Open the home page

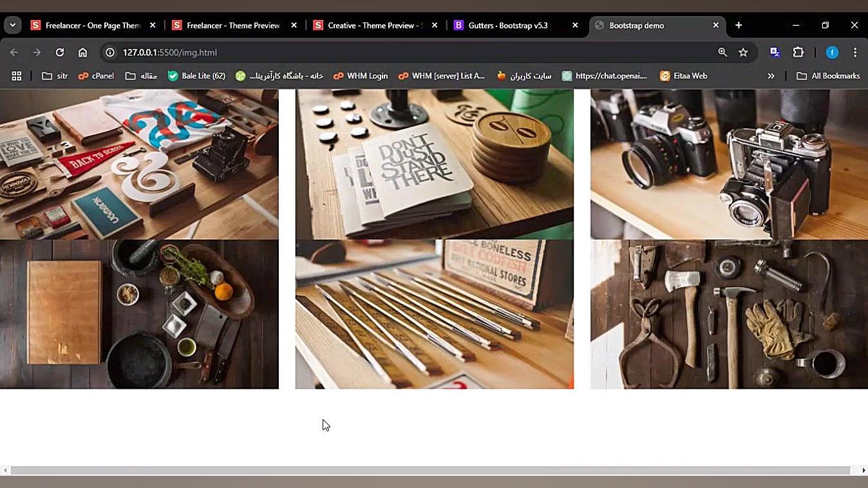pos(82,52)
